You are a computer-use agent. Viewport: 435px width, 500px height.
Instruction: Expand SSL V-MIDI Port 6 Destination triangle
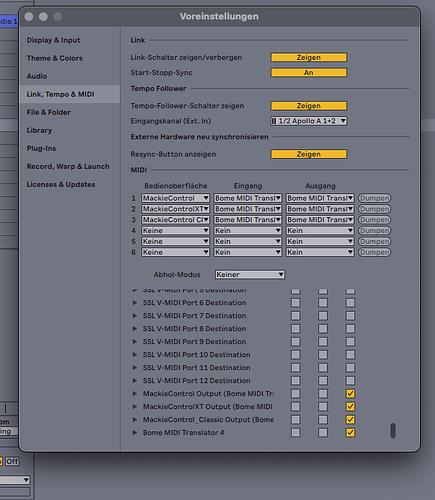click(135, 303)
